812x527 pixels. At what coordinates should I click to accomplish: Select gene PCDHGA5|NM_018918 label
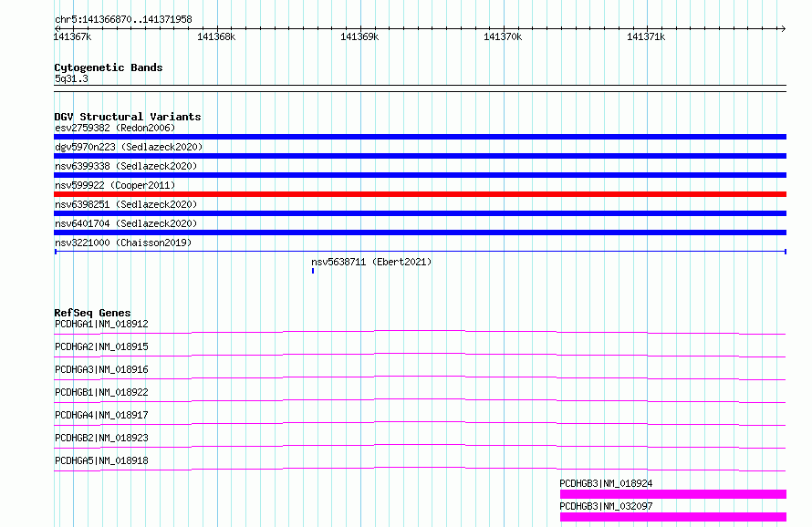point(101,460)
